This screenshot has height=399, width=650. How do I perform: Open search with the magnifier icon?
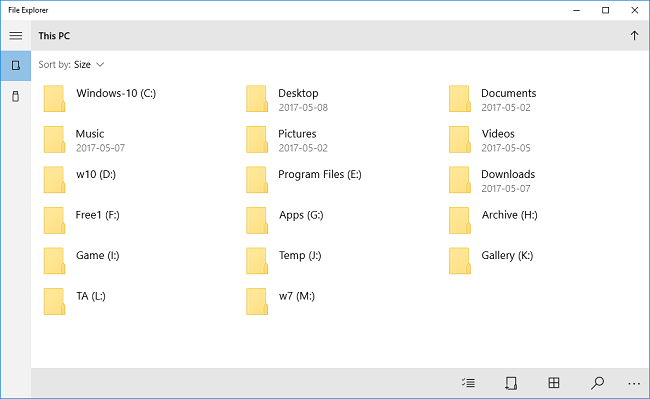[597, 383]
